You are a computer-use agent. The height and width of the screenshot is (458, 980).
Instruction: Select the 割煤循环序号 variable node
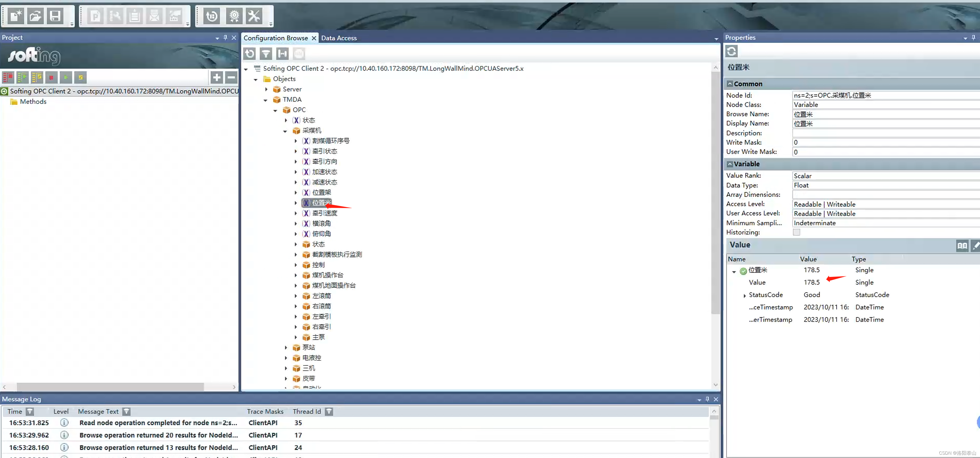[x=331, y=141]
